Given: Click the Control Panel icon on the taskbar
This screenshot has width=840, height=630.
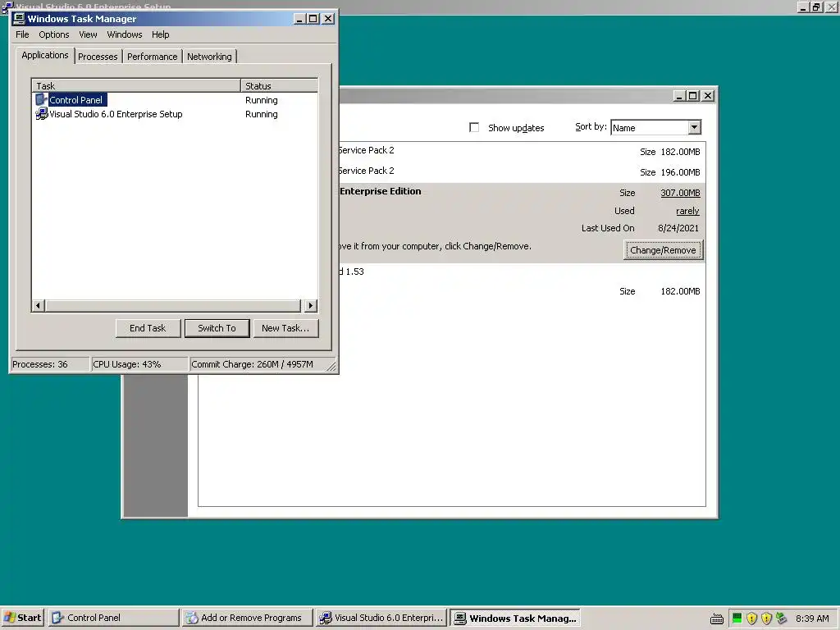Looking at the screenshot, I should (57, 618).
